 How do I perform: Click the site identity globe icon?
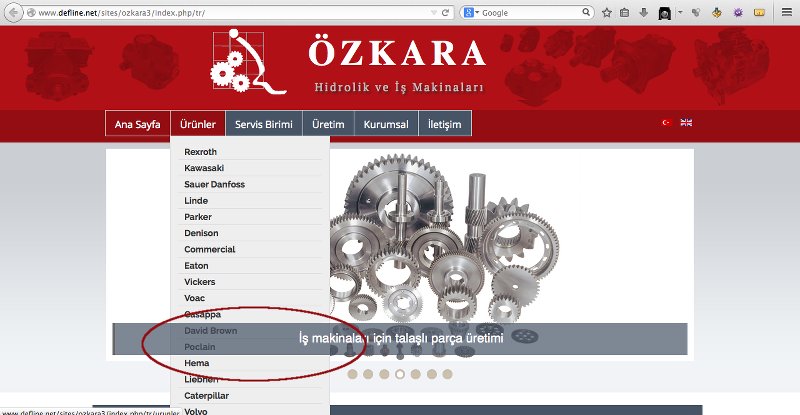[x=31, y=13]
